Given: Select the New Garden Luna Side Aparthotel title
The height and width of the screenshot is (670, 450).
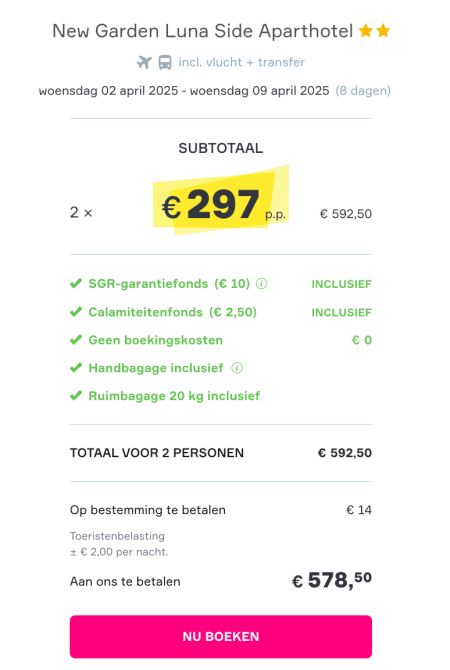Looking at the screenshot, I should coord(203,31).
